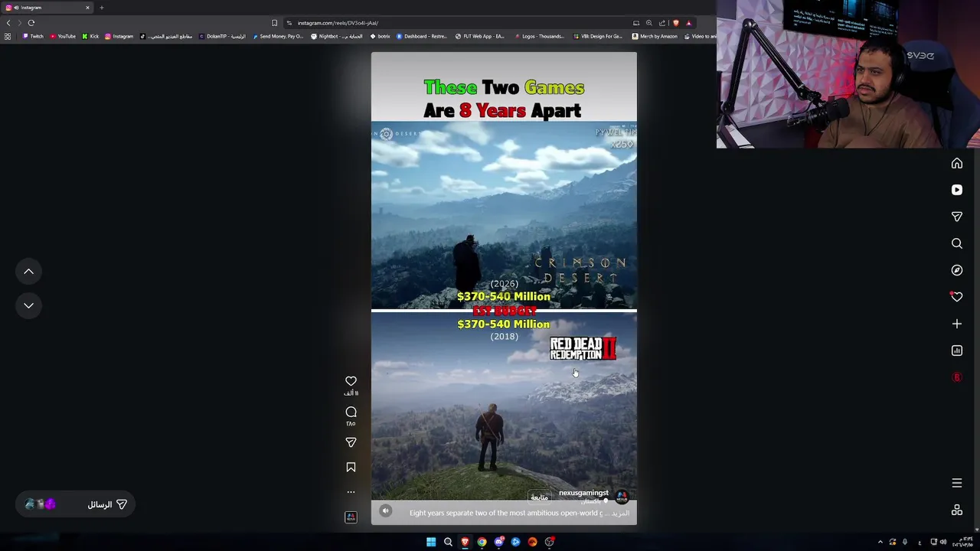
Task: Open Direct messages in the right sidebar
Action: (957, 217)
